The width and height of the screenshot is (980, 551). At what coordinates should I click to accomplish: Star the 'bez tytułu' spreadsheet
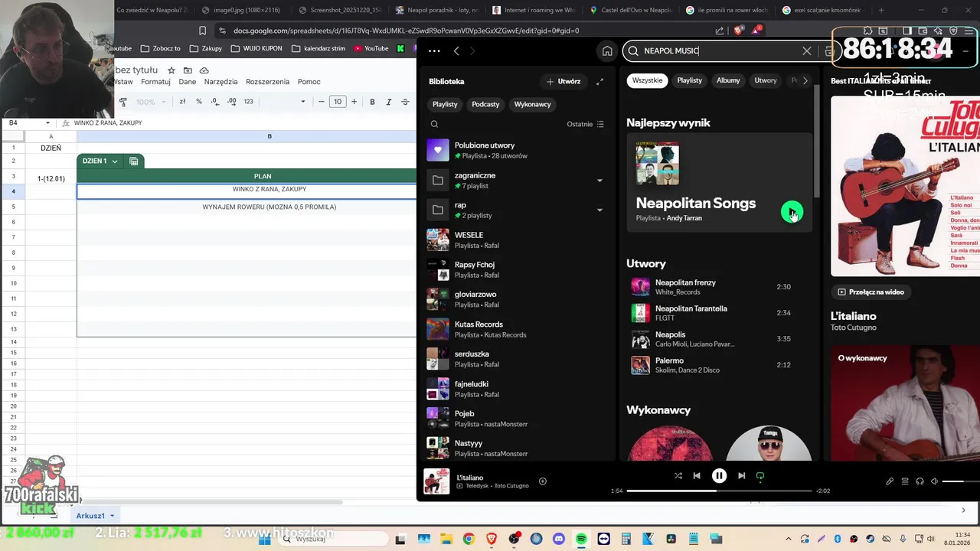(x=171, y=70)
